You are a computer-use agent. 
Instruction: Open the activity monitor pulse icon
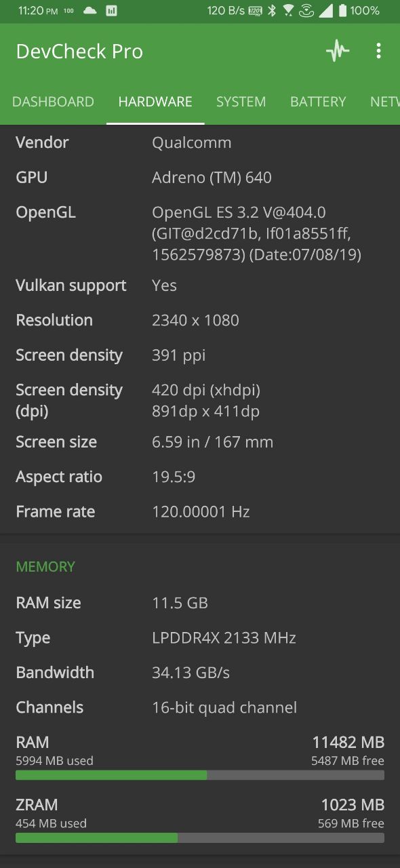click(338, 52)
